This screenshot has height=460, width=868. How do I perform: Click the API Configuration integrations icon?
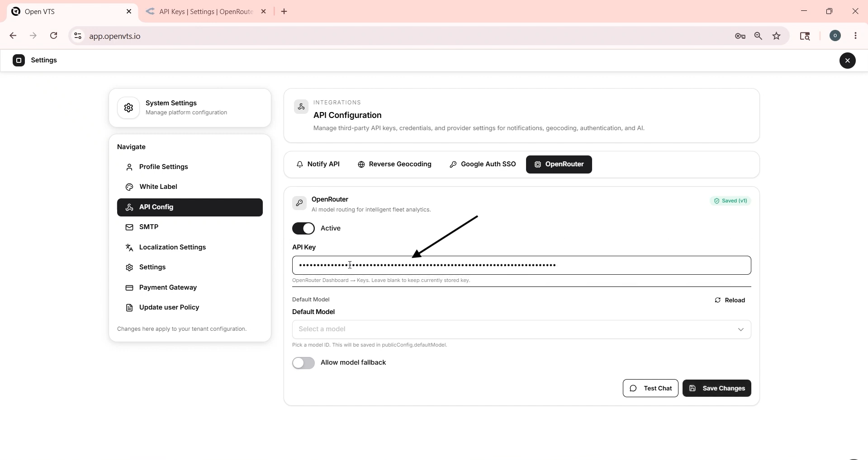[301, 107]
